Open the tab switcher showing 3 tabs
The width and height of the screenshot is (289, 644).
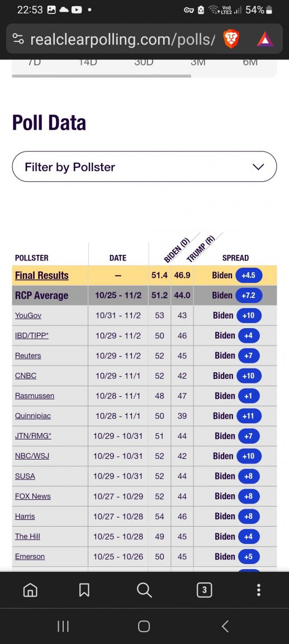(x=205, y=590)
